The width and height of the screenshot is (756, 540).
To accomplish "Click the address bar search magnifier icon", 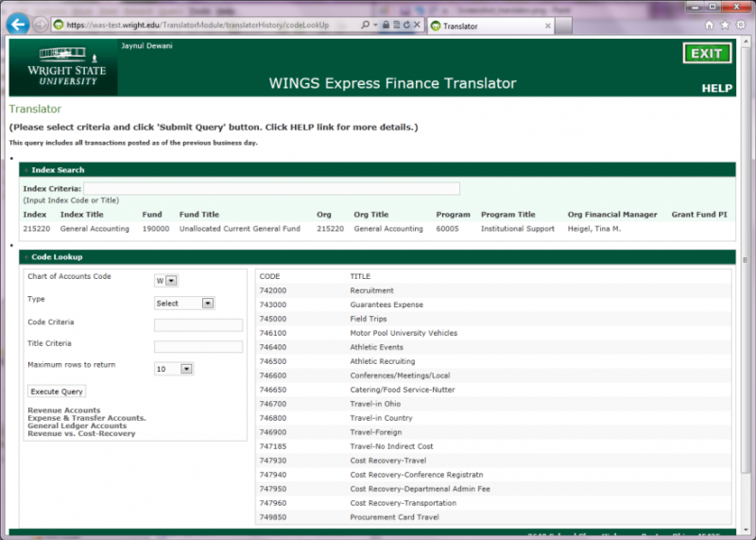I will click(x=367, y=25).
